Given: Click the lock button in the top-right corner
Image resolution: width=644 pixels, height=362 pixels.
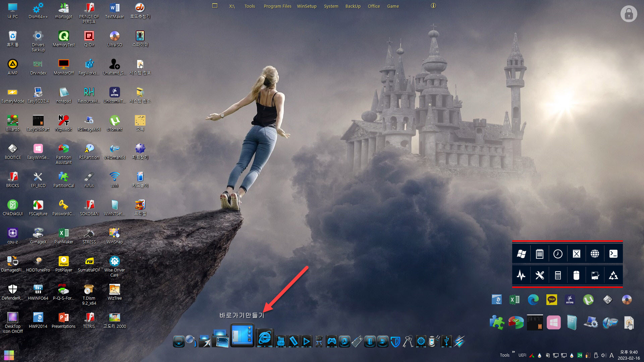Looking at the screenshot, I should 629,14.
